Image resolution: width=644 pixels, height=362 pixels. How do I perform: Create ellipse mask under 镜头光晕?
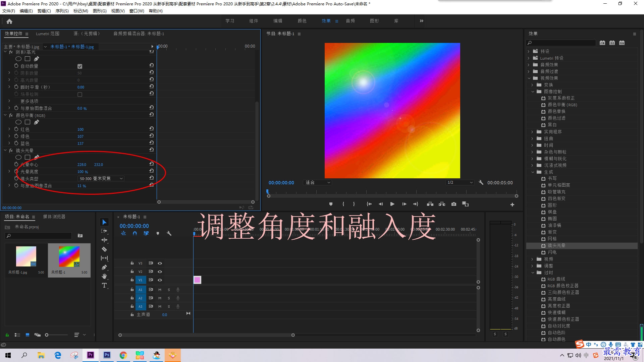coord(18,157)
